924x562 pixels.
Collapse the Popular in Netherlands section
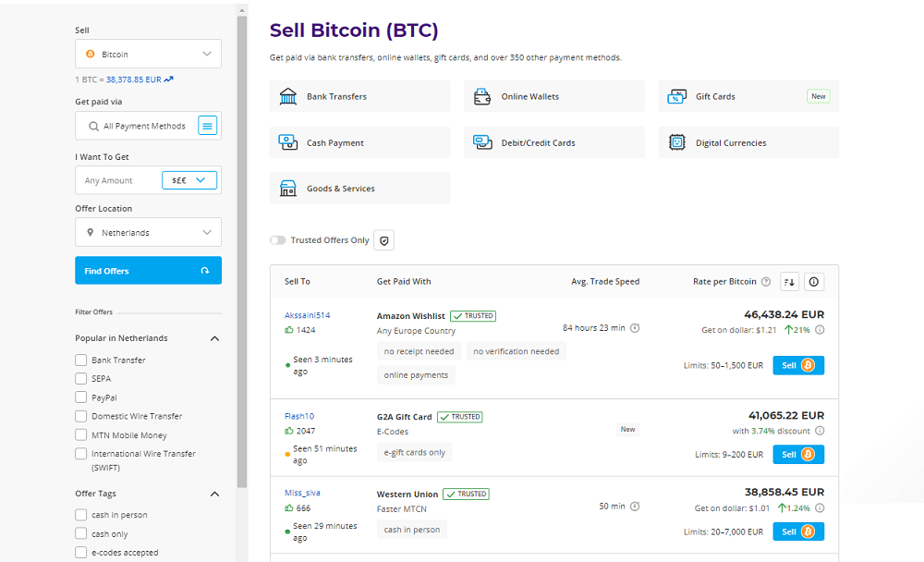(214, 338)
